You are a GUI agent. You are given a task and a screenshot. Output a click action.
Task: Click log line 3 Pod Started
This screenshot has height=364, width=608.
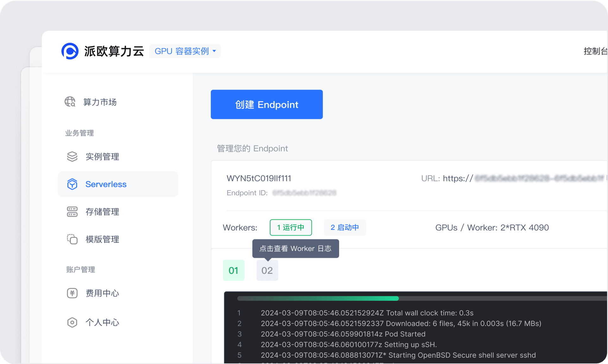[343, 334]
